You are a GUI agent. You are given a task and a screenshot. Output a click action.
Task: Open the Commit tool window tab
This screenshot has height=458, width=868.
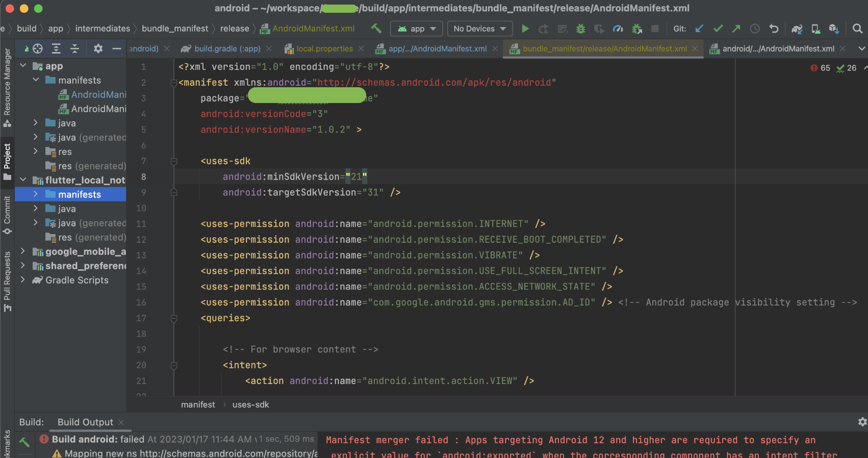pyautogui.click(x=7, y=215)
